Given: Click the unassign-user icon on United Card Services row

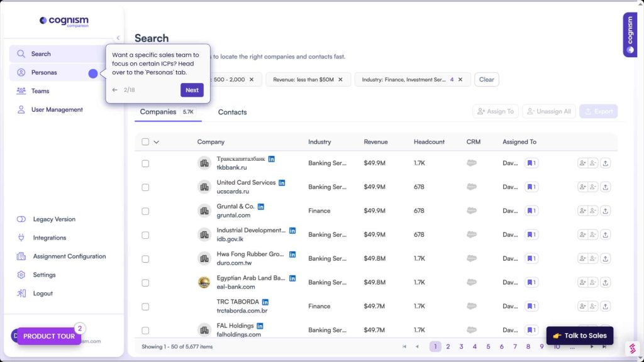Looking at the screenshot, I should pos(591,187).
